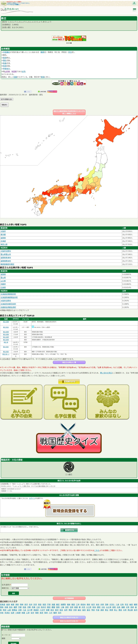Click the 名字の情報を送る button

click(7, 99)
